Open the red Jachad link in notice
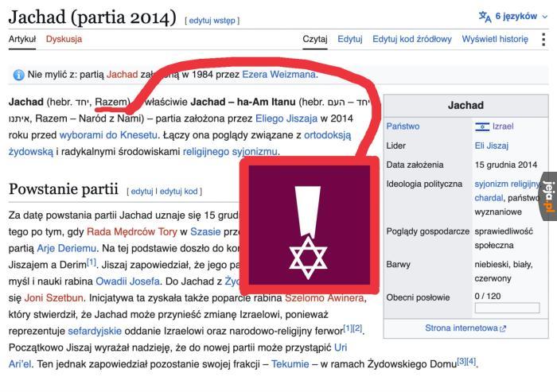Screen dimensions: 557x392 [x=122, y=75]
